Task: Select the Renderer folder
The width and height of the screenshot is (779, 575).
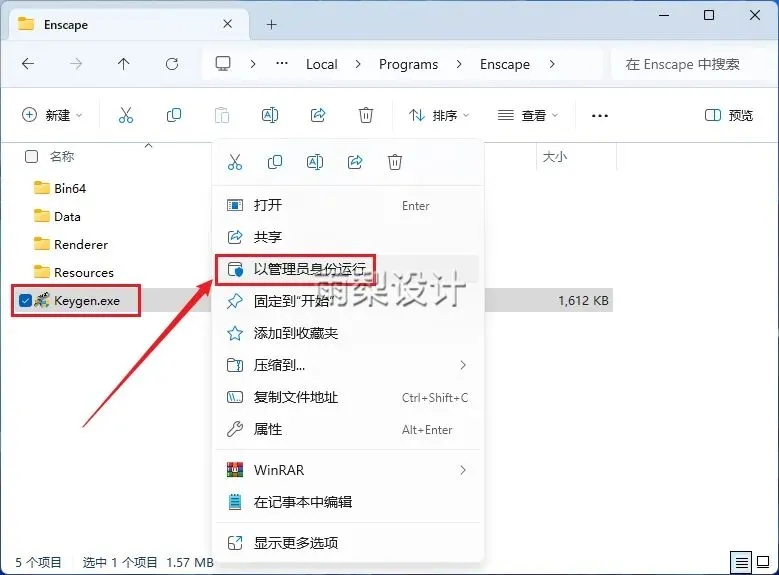Action: pos(71,245)
